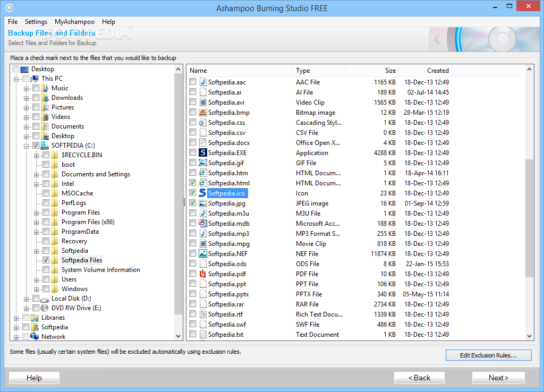Click the Softpedia.aac audio file icon
The width and height of the screenshot is (544, 392).
pyautogui.click(x=203, y=82)
